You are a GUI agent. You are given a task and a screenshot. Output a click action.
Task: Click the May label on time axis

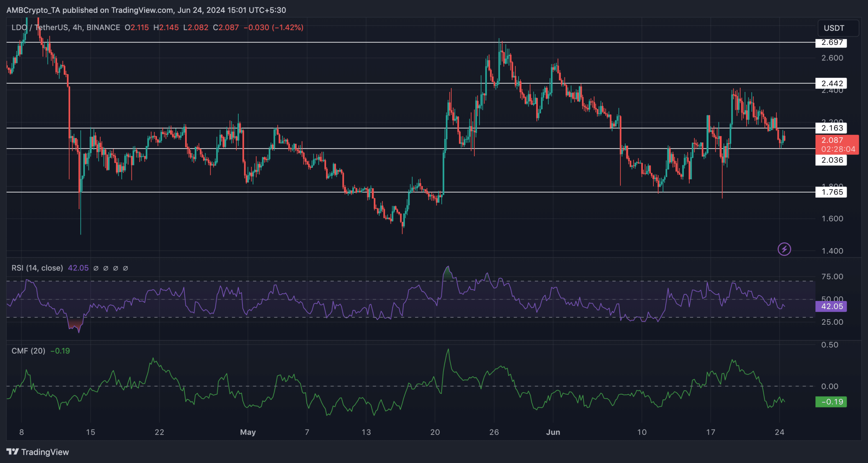pyautogui.click(x=248, y=432)
